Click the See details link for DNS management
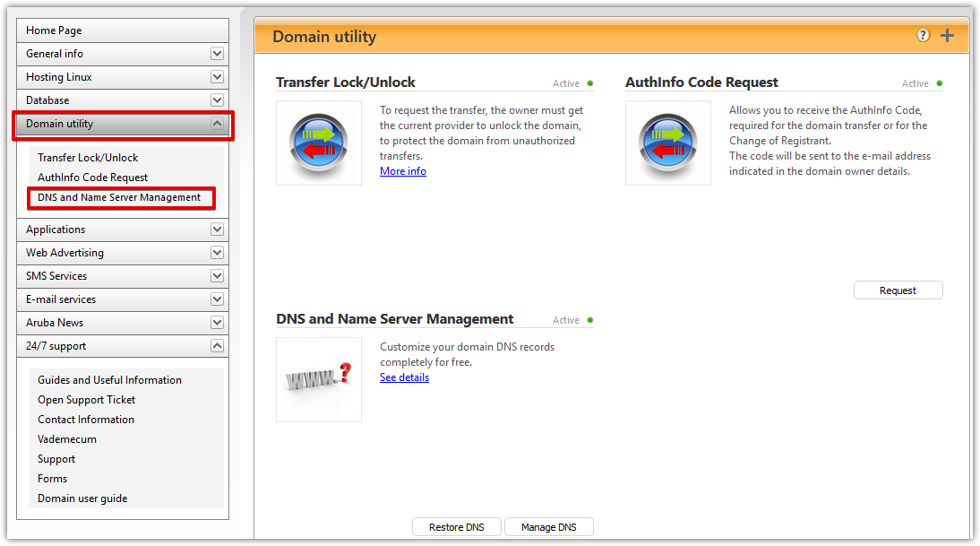The width and height of the screenshot is (980, 546). pyautogui.click(x=403, y=377)
